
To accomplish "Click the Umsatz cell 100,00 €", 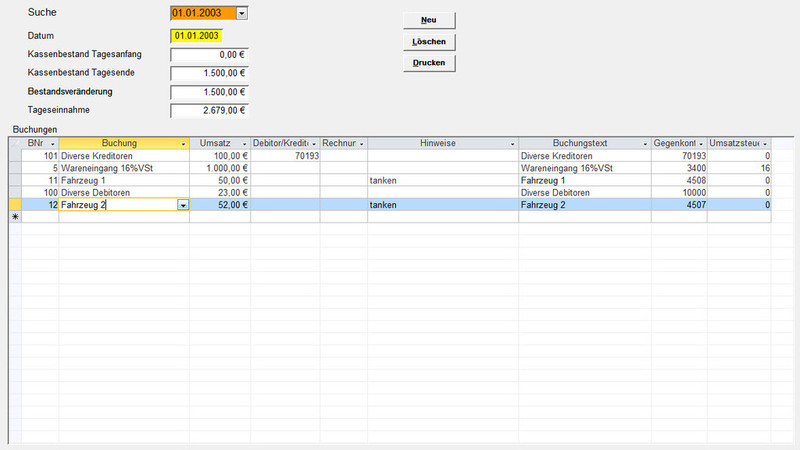I will (x=220, y=156).
